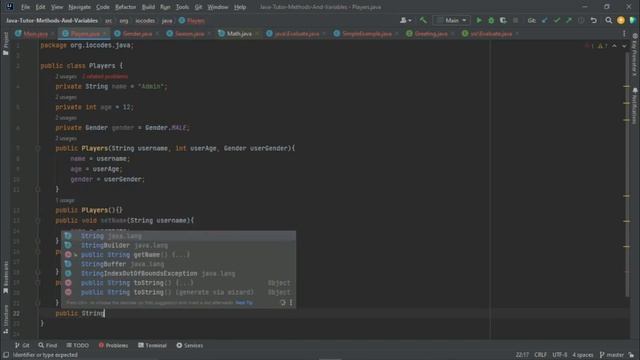
Task: Click the 2 related problems hint
Action: 105,76
